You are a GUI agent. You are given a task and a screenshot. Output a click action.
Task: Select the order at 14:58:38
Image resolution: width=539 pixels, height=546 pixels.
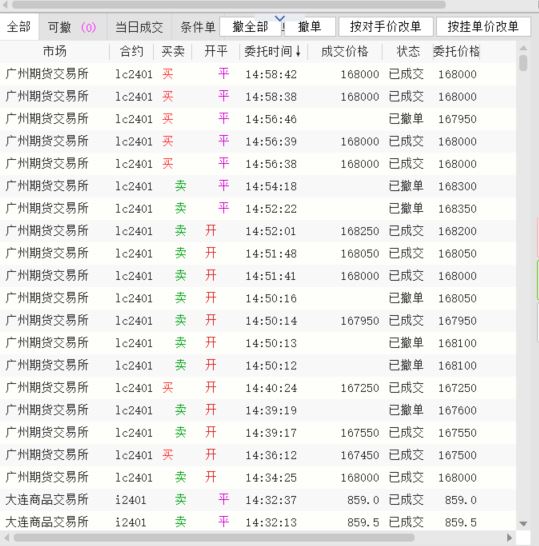coord(258,96)
